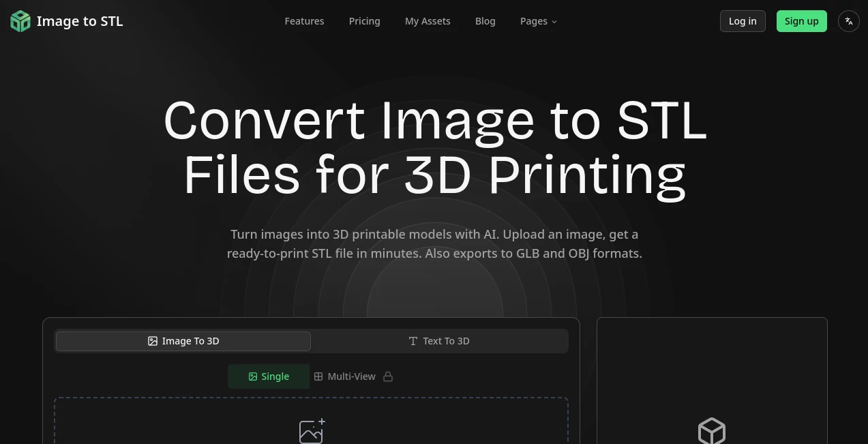
Task: Click the T icon on Text To 3D
Action: click(413, 341)
